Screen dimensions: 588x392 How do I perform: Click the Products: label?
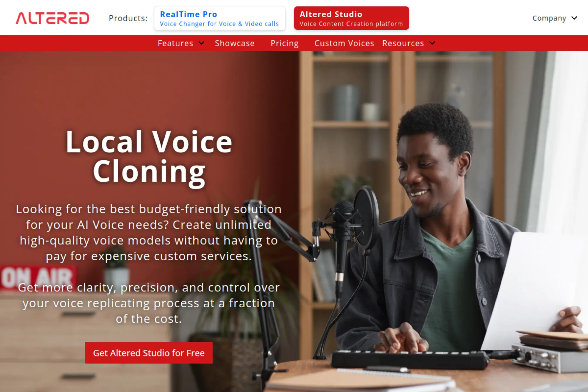pyautogui.click(x=128, y=18)
